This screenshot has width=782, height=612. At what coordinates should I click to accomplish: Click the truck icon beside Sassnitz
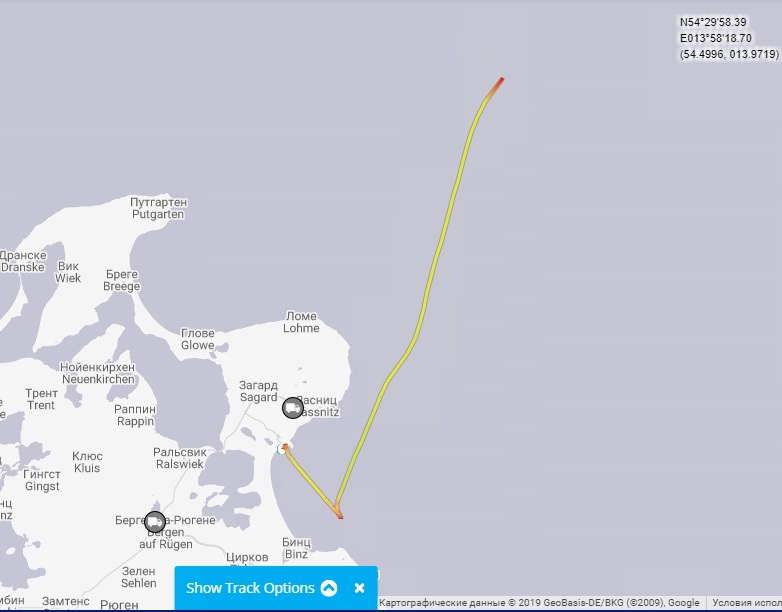pos(293,408)
